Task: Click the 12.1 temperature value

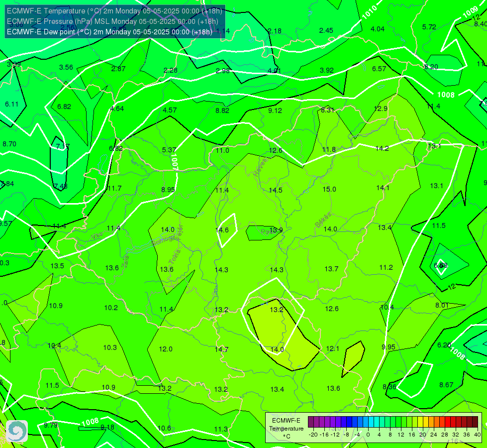Action: pyautogui.click(x=333, y=348)
